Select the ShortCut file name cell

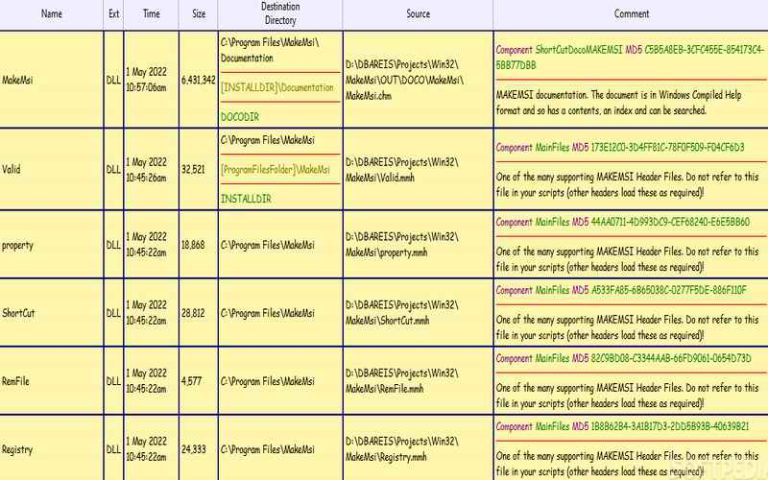tap(51, 312)
